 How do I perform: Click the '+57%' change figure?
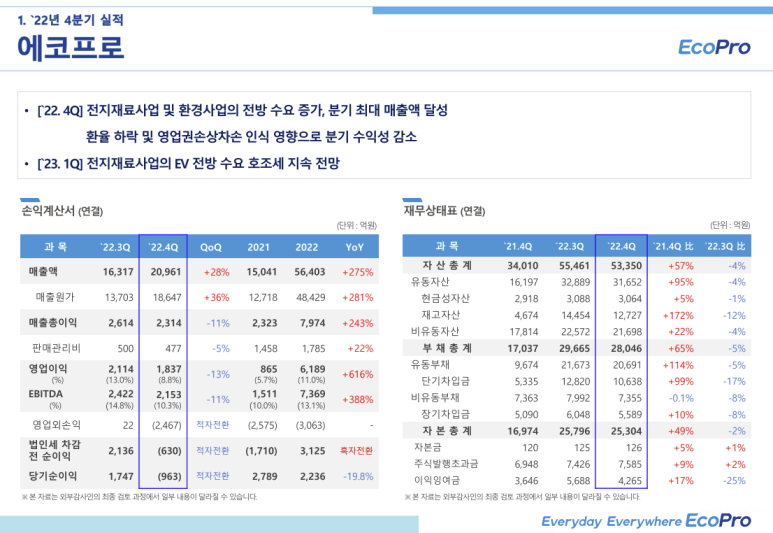point(680,266)
